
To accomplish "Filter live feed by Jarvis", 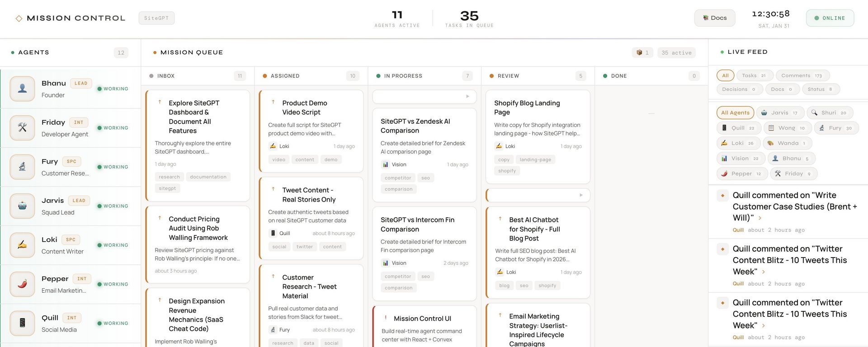I will coord(779,113).
